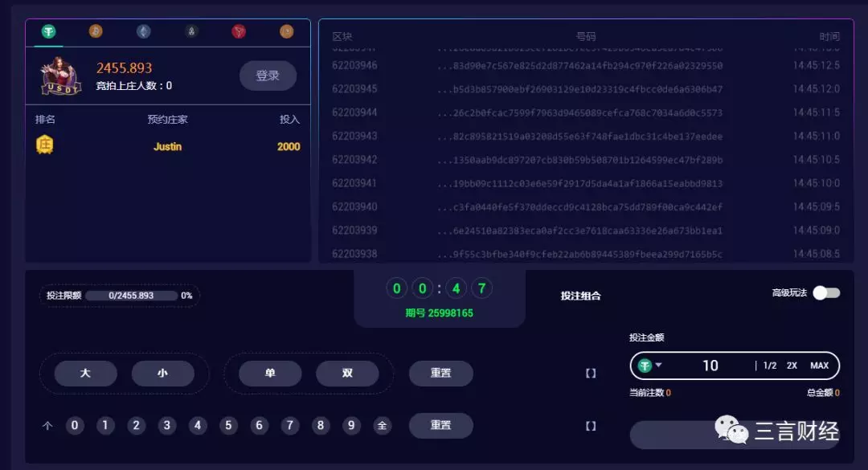The height and width of the screenshot is (470, 868).
Task: Select the banker name Justin
Action: click(167, 147)
